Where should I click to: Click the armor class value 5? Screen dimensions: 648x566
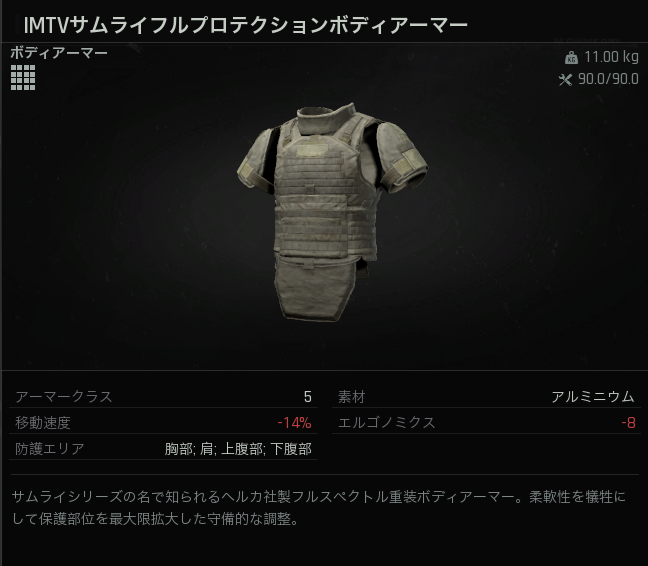(x=307, y=397)
